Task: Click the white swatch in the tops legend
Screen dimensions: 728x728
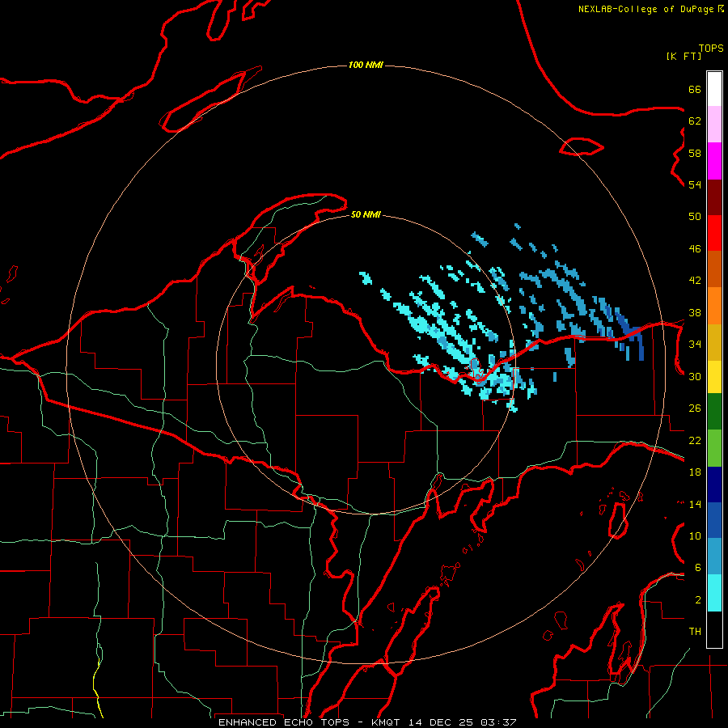Action: coord(714,89)
